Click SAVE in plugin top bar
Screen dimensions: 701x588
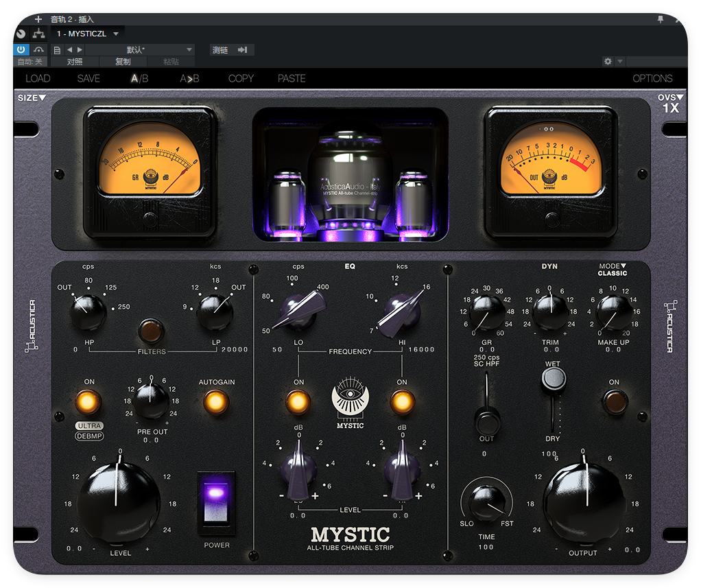(88, 78)
